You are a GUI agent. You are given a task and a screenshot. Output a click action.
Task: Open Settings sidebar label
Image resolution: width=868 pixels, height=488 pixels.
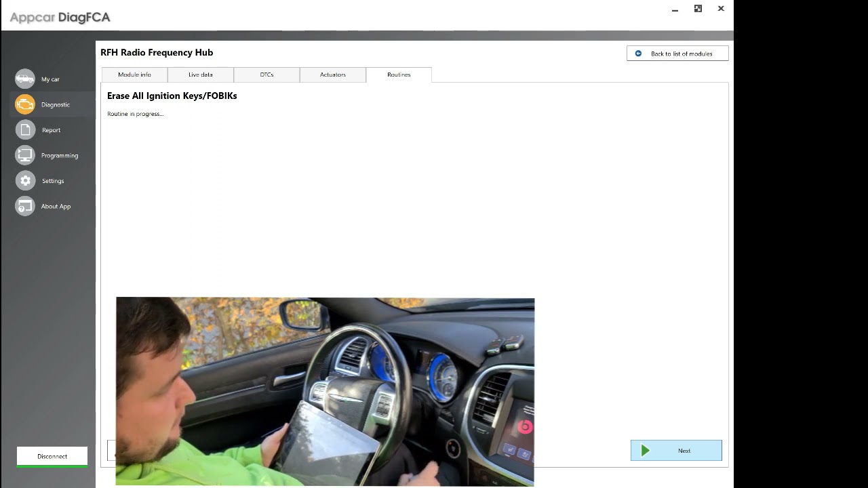tap(53, 181)
